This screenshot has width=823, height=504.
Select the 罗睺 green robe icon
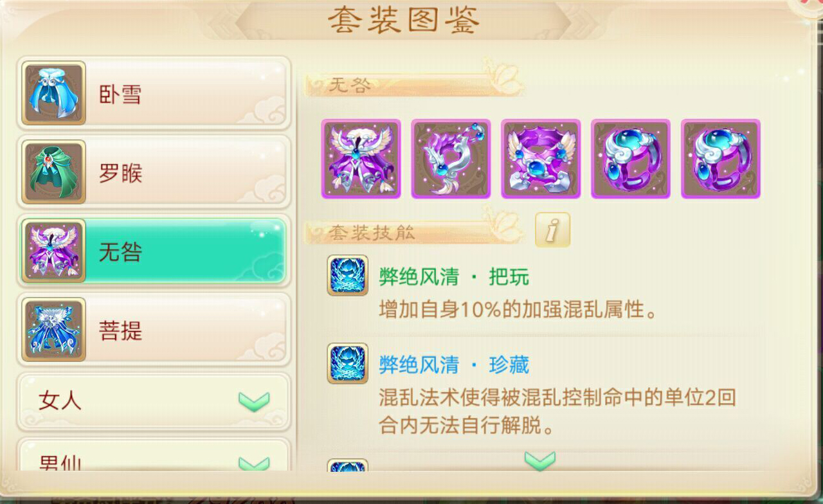coord(54,172)
